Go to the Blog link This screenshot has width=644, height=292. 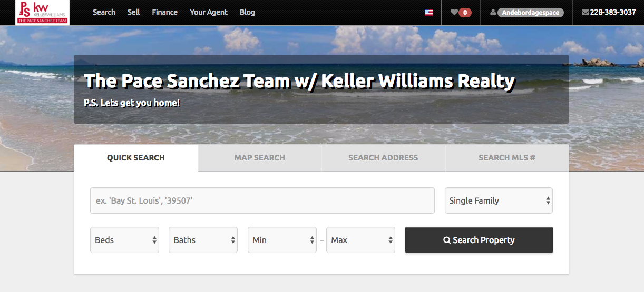(x=247, y=12)
